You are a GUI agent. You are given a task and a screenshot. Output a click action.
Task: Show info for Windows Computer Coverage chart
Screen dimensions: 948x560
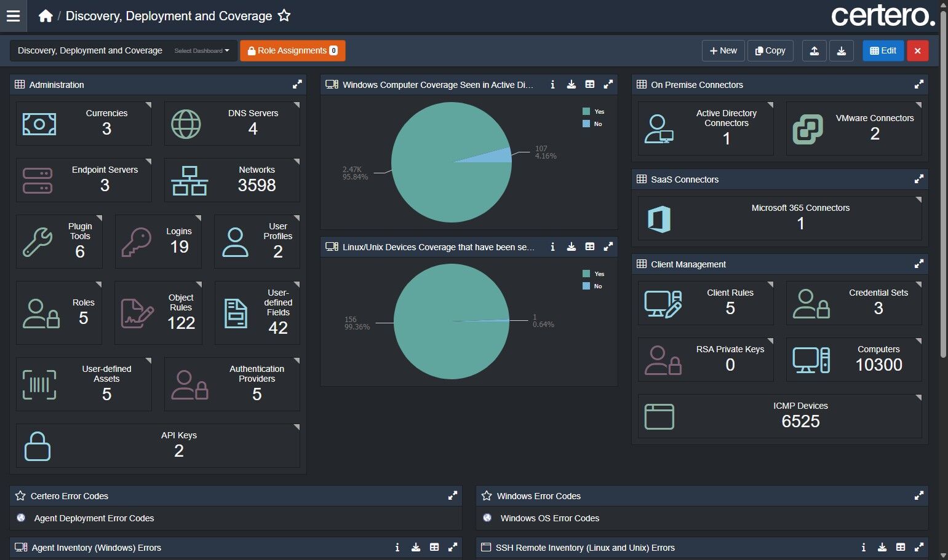point(552,85)
